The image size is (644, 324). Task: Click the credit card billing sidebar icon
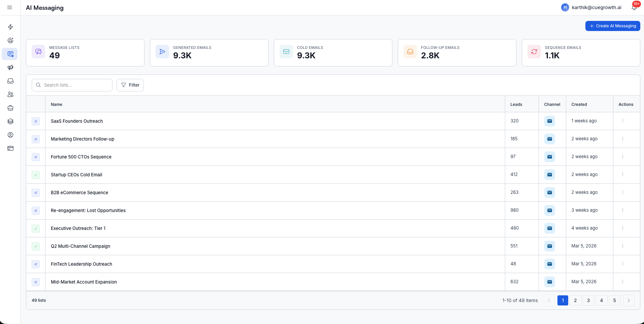(x=10, y=148)
